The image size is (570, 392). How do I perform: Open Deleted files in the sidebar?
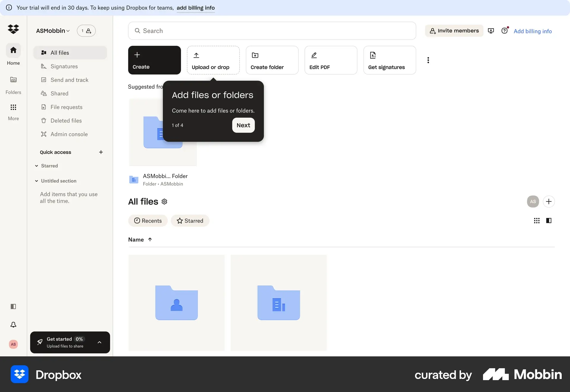click(x=66, y=121)
